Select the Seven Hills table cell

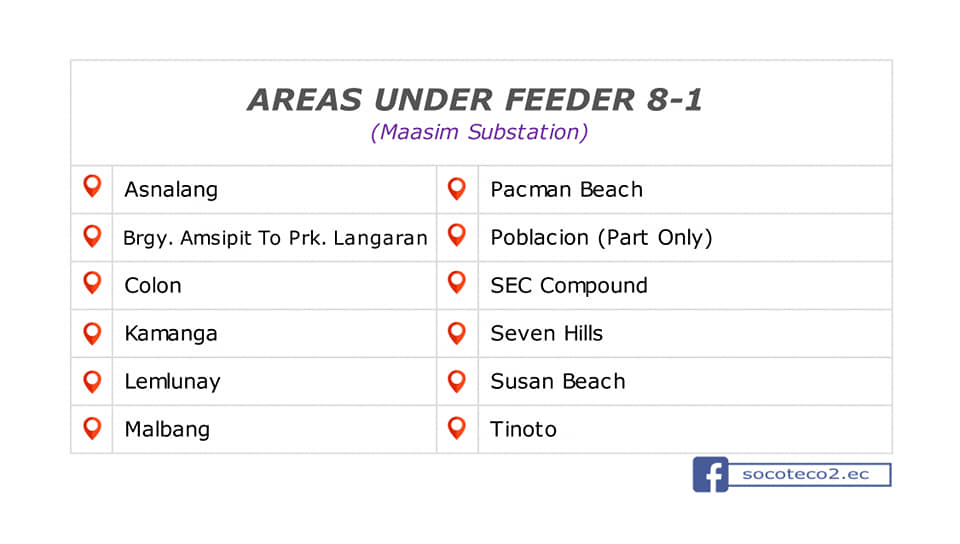pyautogui.click(x=685, y=333)
